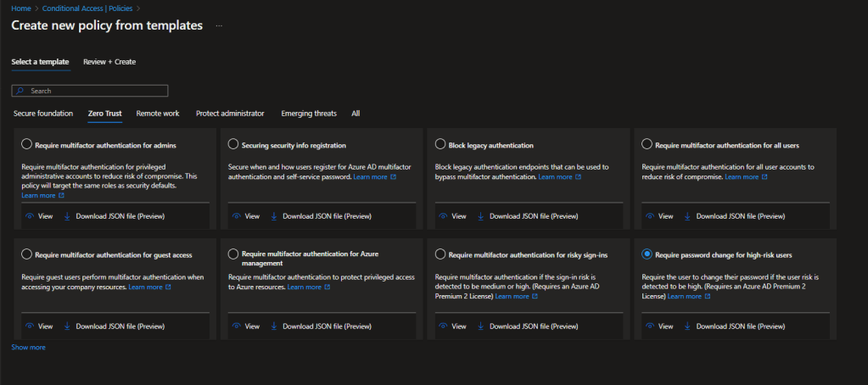
Task: Select Block legacy authentication radio button
Action: tap(440, 145)
